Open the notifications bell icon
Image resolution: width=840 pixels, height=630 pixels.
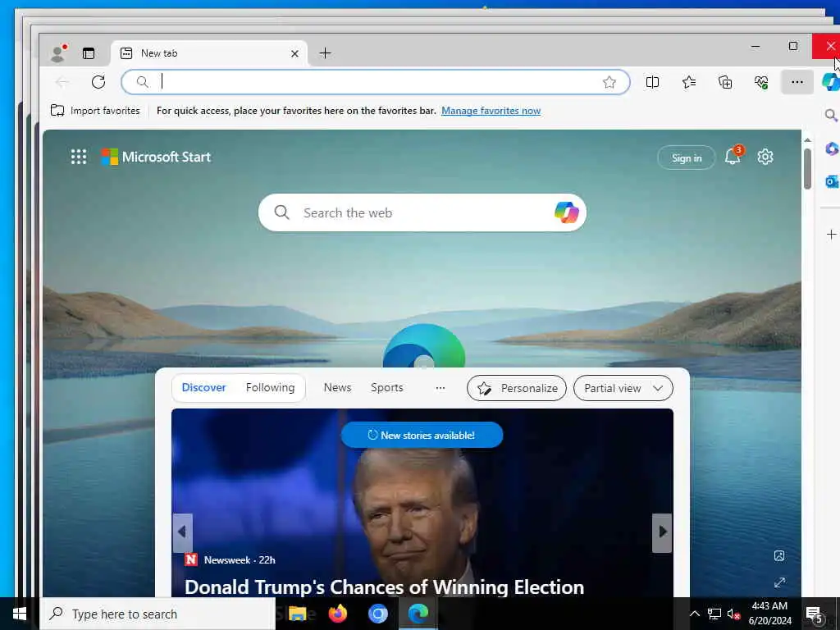pos(733,157)
